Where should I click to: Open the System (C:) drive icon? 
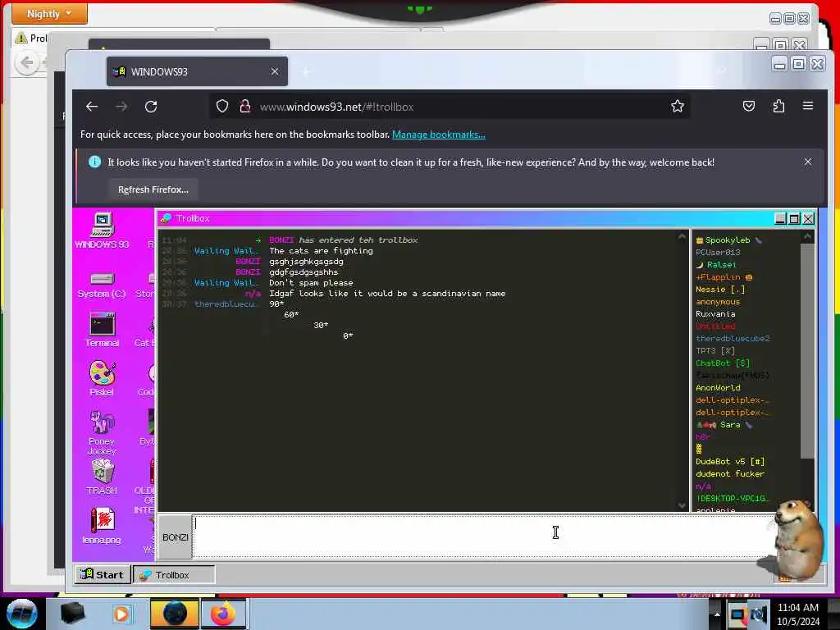(102, 285)
